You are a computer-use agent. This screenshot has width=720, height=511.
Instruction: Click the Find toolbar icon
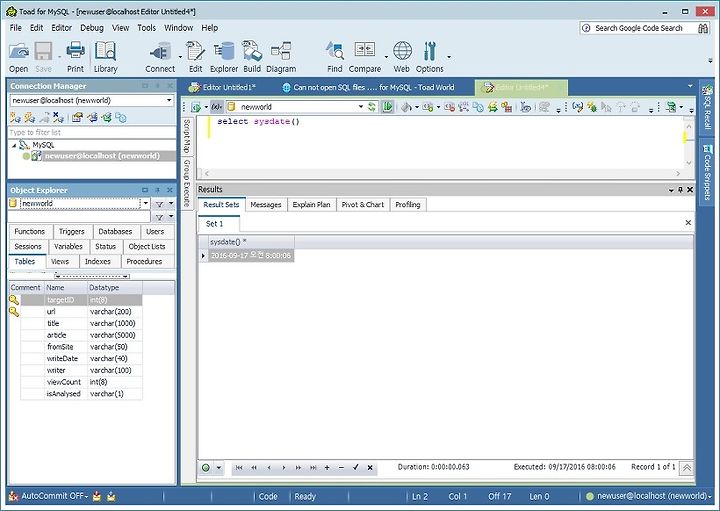(x=335, y=57)
